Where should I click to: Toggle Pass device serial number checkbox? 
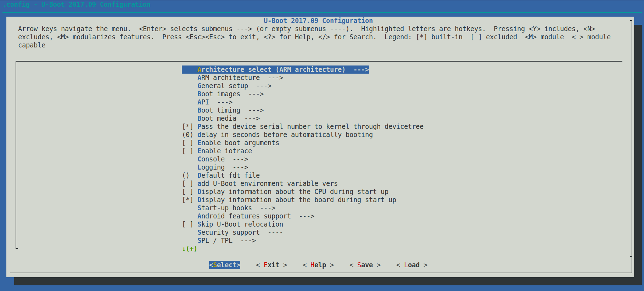[x=187, y=127]
